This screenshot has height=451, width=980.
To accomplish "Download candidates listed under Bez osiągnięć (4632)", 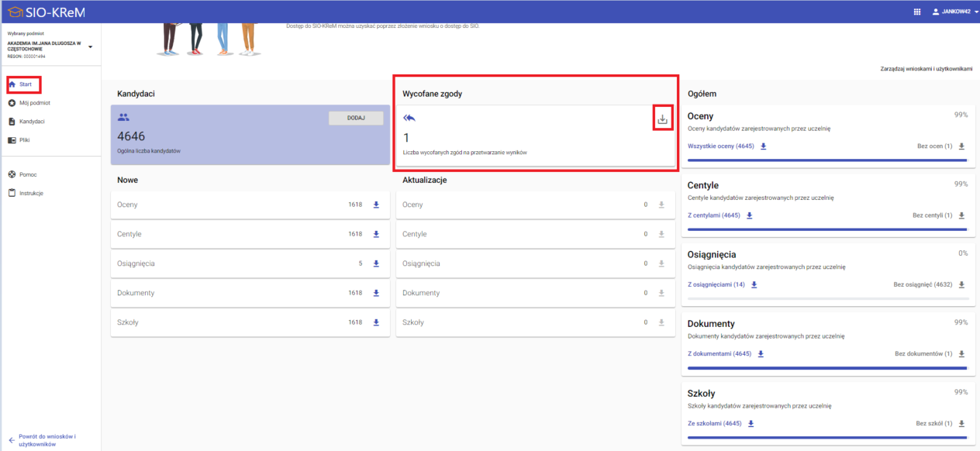I will [961, 284].
